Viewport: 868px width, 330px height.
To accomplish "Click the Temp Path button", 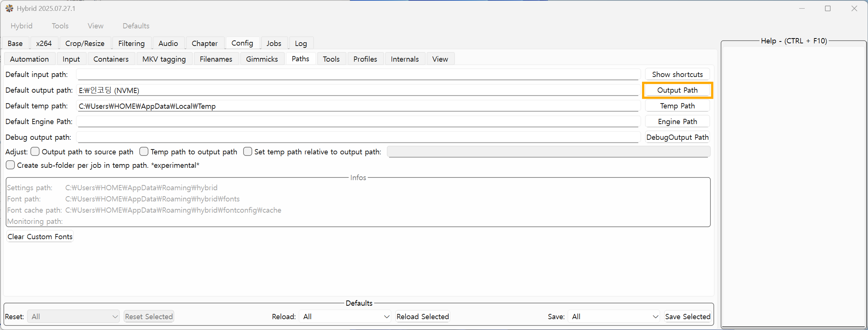I will [x=677, y=106].
